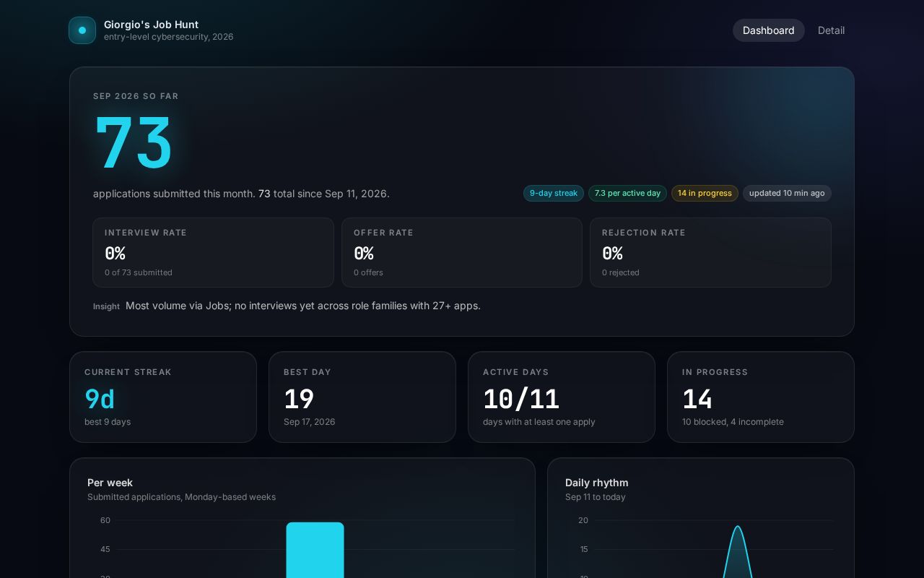Click the entry-level cybersecurity, 2026 subtitle
This screenshot has width=924, height=578.
click(x=169, y=37)
